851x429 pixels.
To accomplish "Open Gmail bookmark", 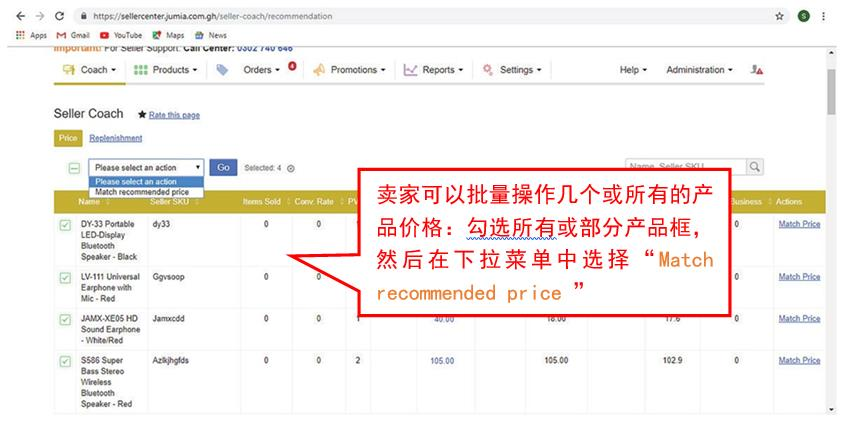I will point(73,35).
